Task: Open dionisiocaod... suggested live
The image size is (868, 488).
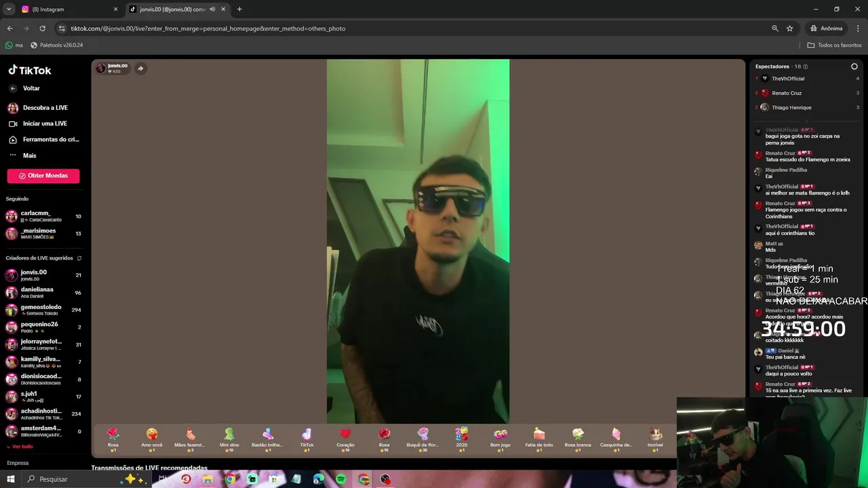Action: click(43, 379)
